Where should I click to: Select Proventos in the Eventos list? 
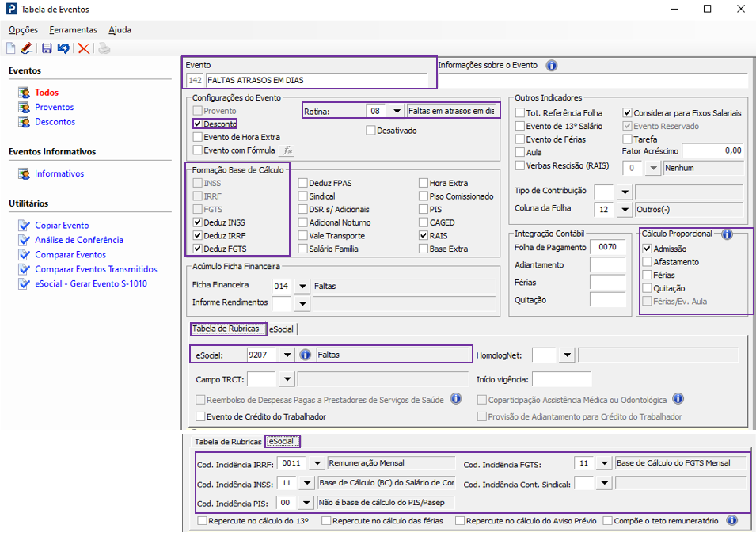(x=54, y=108)
